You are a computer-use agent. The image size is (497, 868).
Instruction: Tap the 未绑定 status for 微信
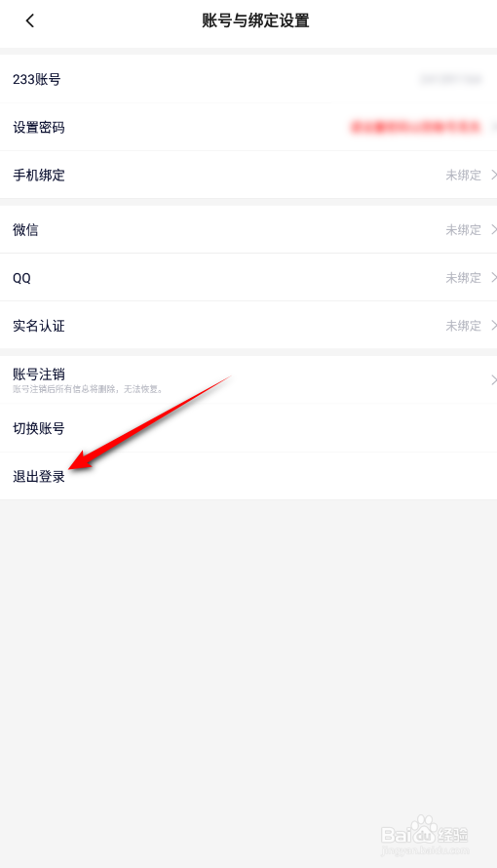tap(463, 230)
